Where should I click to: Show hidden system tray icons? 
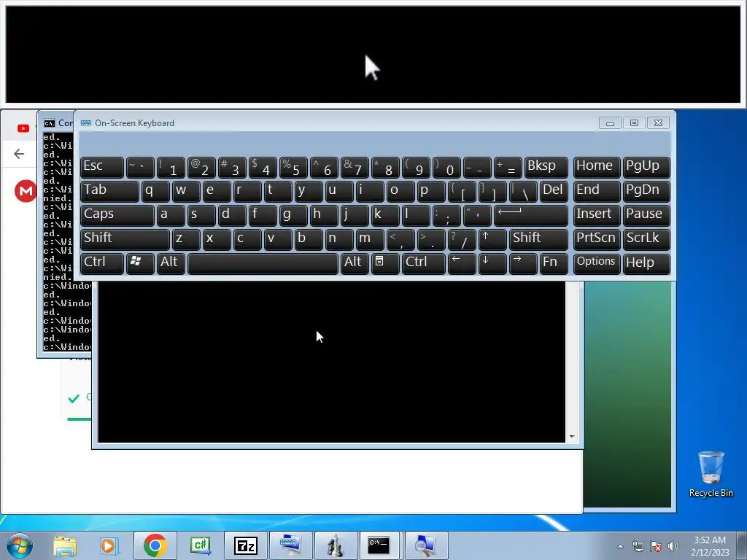[620, 546]
